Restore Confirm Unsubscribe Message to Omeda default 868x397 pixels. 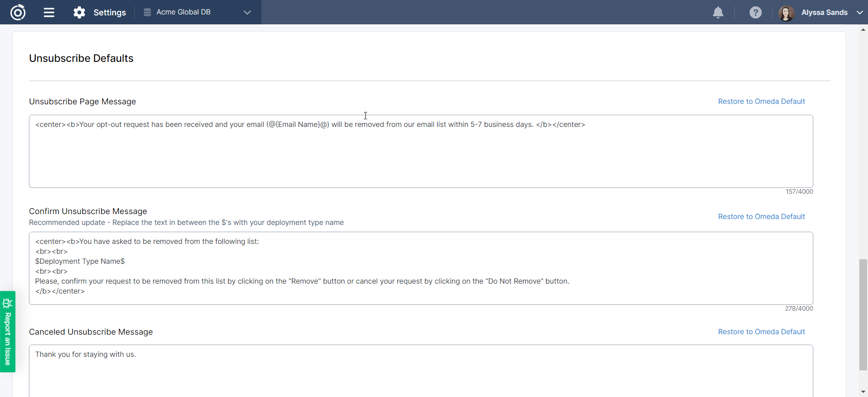pyautogui.click(x=761, y=217)
